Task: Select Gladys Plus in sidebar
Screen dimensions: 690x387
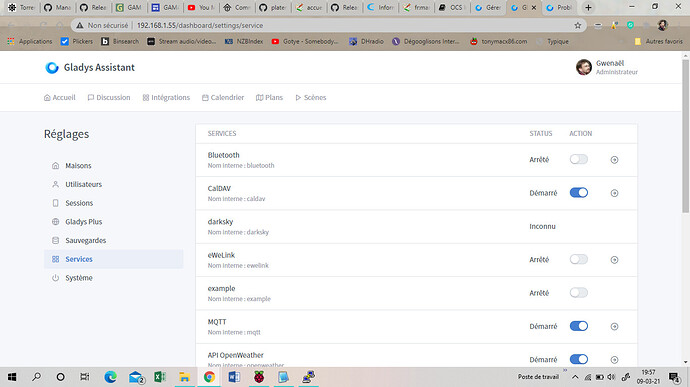Action: 114,222
